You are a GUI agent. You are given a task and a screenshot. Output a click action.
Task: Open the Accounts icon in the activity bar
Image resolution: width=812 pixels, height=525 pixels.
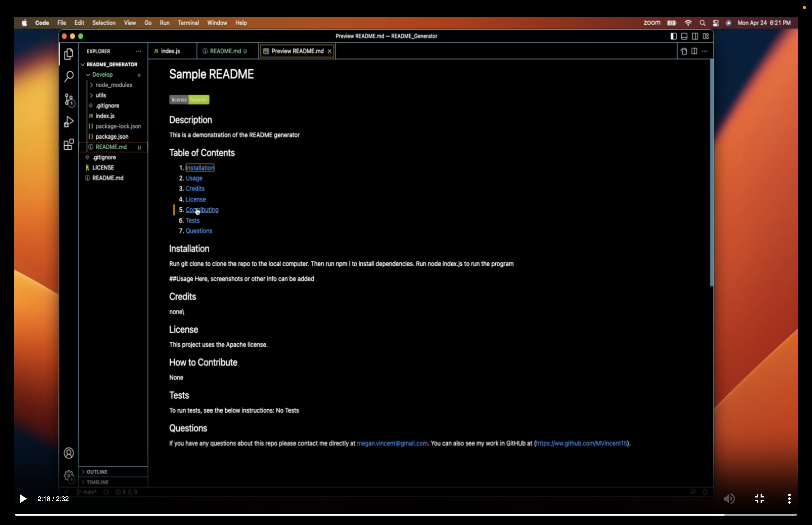pos(69,453)
